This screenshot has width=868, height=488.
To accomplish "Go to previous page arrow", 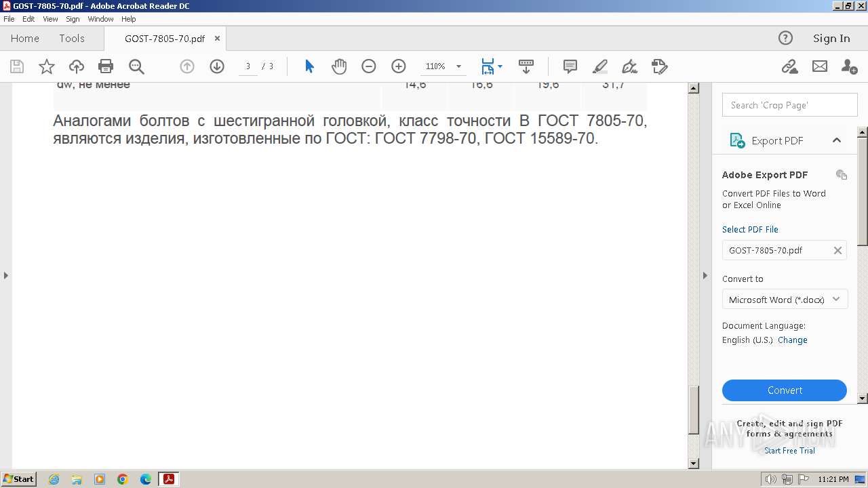I will (x=187, y=66).
